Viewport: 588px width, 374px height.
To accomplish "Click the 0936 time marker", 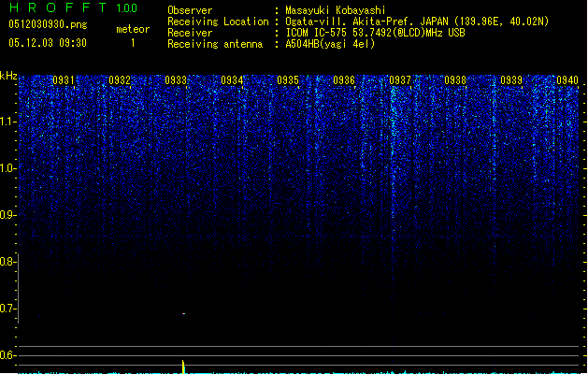I will tap(344, 80).
